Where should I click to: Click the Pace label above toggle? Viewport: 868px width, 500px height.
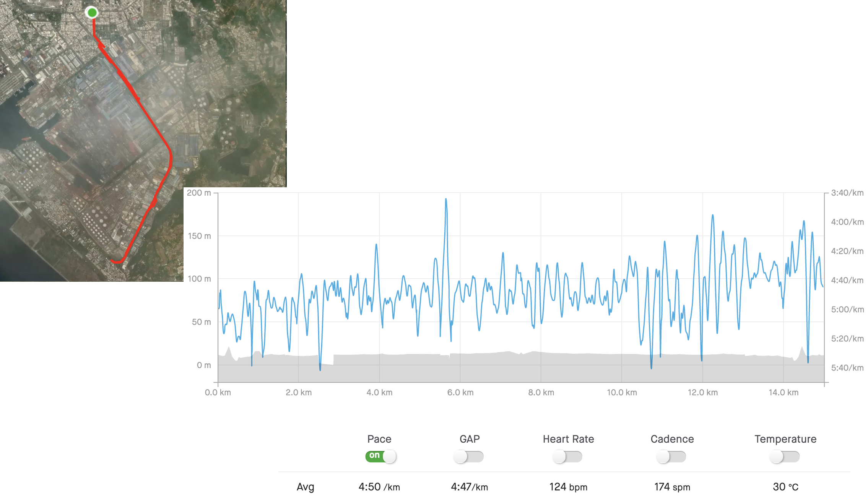(379, 439)
